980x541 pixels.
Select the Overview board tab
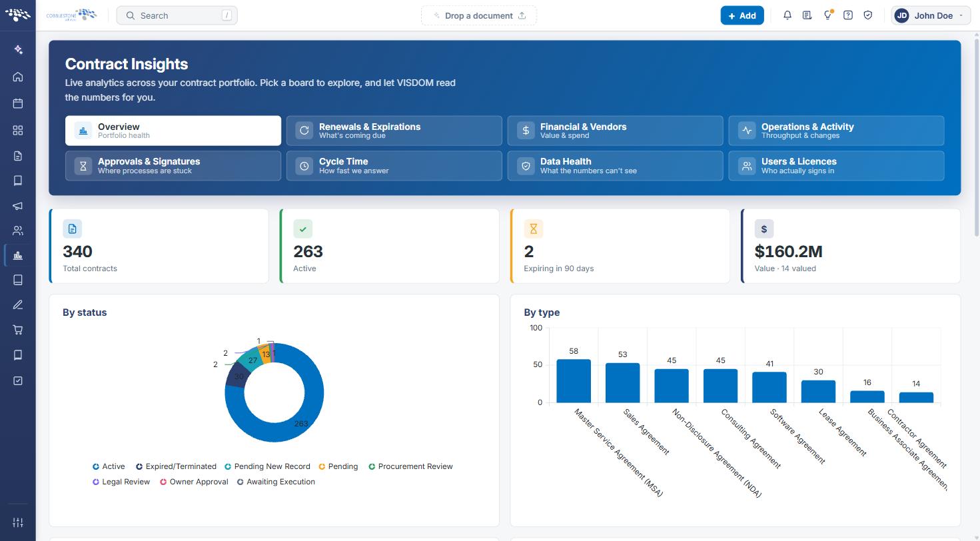173,131
